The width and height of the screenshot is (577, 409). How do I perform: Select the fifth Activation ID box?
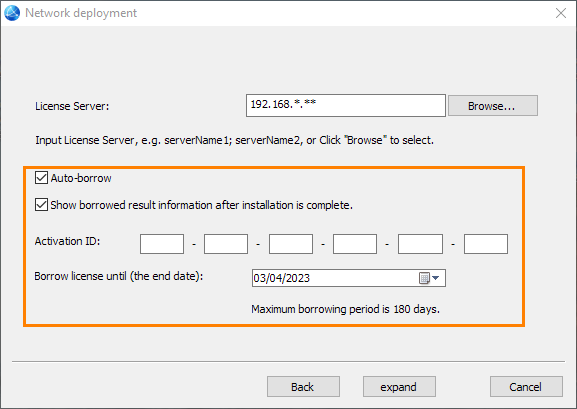coord(420,244)
